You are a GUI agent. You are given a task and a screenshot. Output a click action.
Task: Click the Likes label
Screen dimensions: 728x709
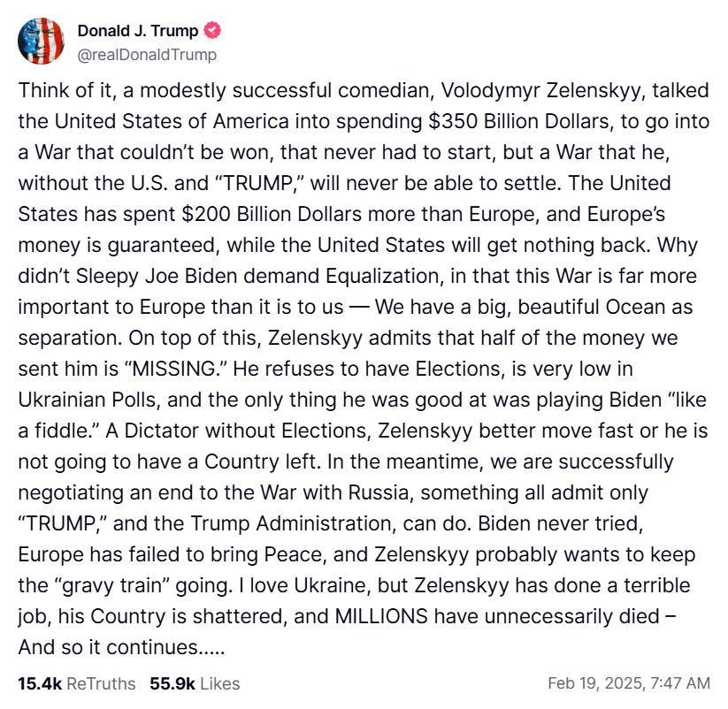click(x=220, y=683)
